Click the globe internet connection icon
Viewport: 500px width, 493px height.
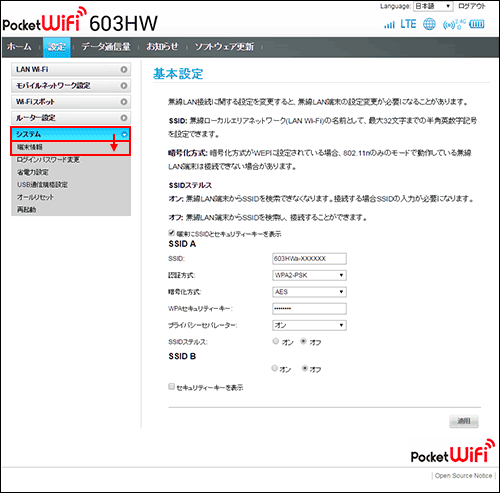(x=429, y=24)
